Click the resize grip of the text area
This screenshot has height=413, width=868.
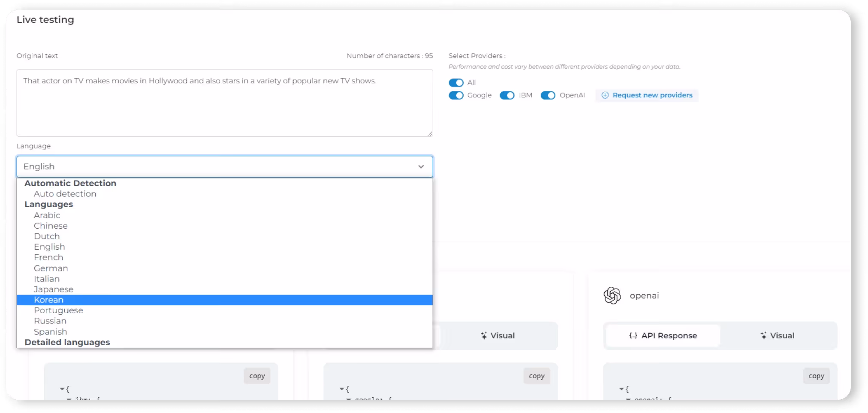[x=429, y=133]
